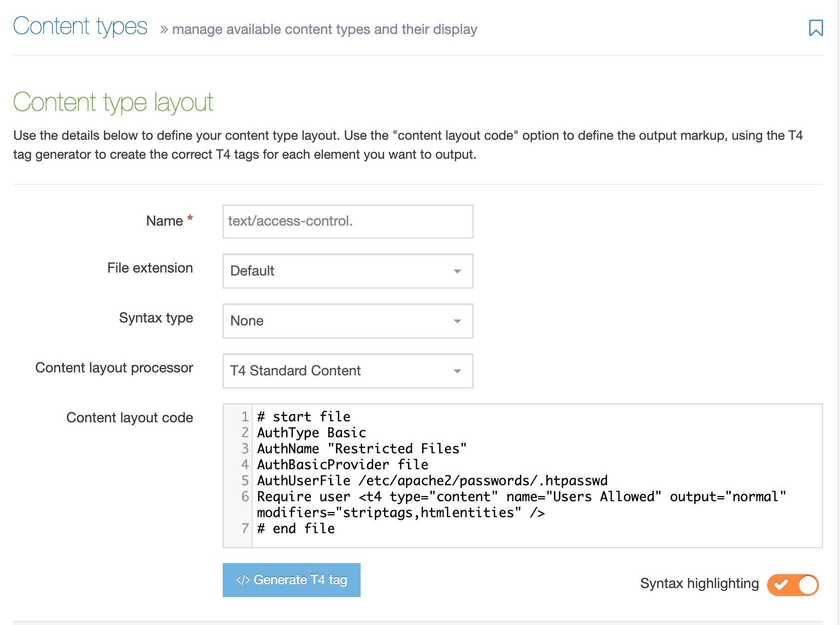Click line number 7 in the editor gutter
Image resolution: width=840 pixels, height=625 pixels.
click(x=245, y=529)
